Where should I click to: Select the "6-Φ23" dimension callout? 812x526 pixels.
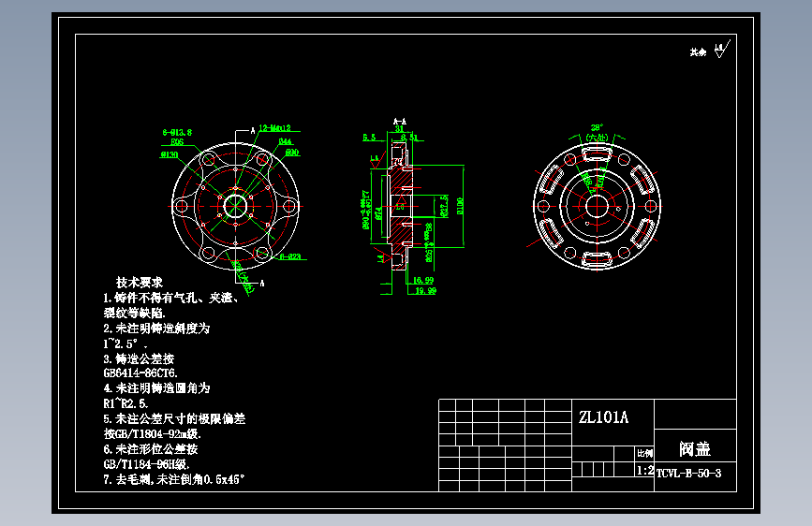[290, 256]
